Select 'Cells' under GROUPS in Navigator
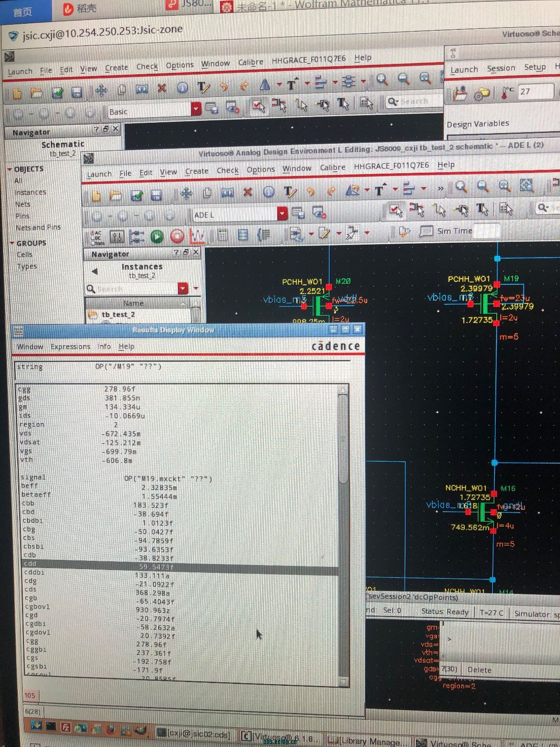Viewport: 560px width, 747px height. pos(25,254)
